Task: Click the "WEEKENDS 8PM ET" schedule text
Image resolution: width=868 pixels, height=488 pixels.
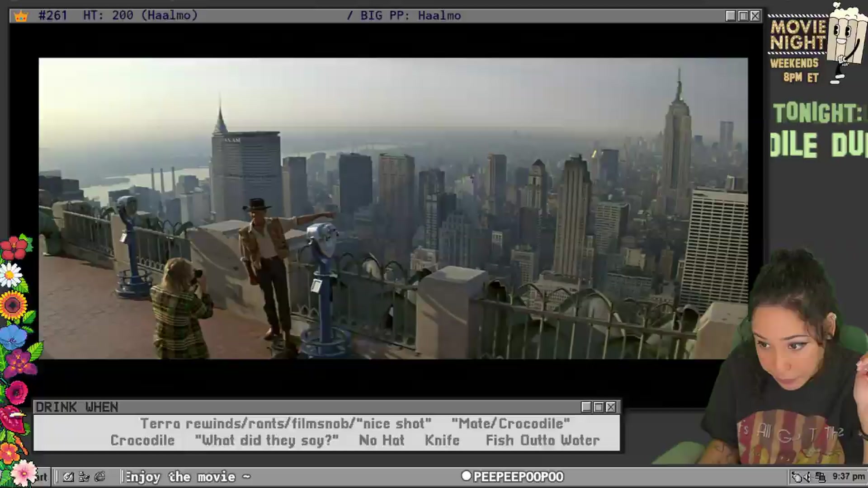Action: point(795,70)
